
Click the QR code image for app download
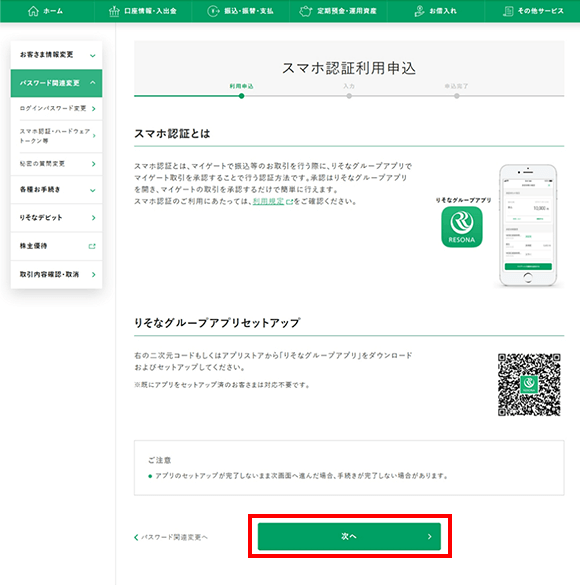pyautogui.click(x=529, y=385)
